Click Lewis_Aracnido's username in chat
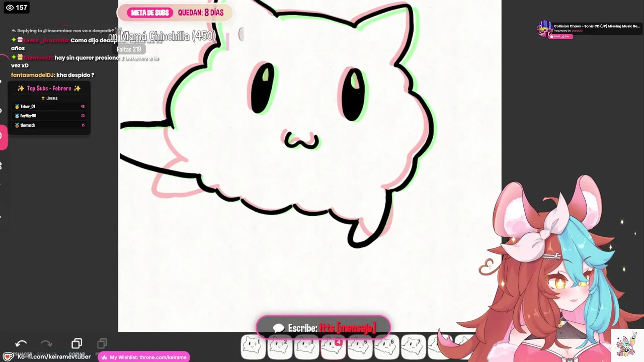Viewport: 644px width, 362px height. click(x=45, y=40)
